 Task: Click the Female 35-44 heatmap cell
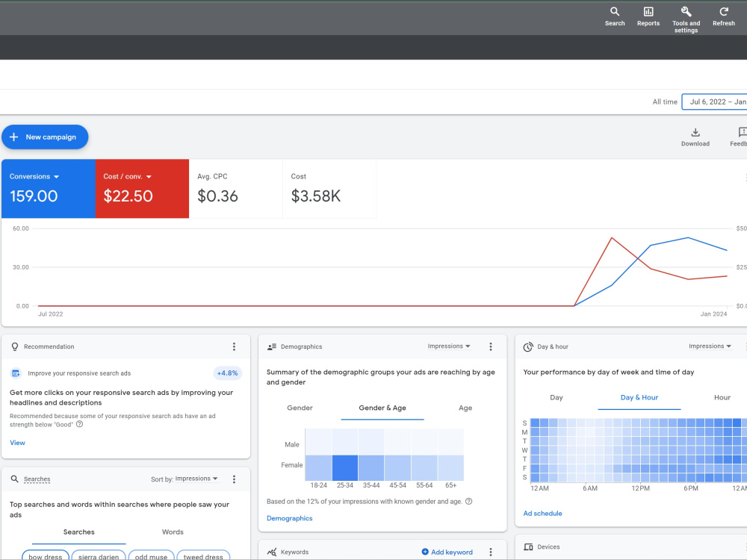point(371,467)
